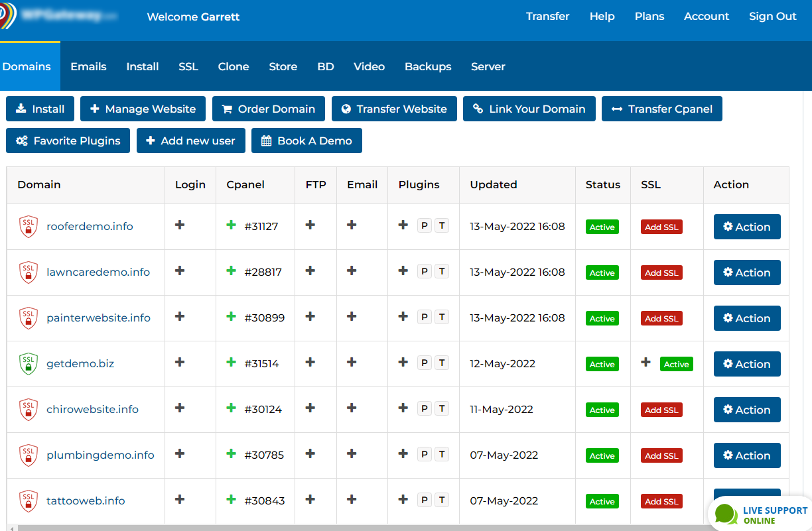Click the T icon for painterwebsite.info
Image resolution: width=812 pixels, height=531 pixels.
(442, 317)
